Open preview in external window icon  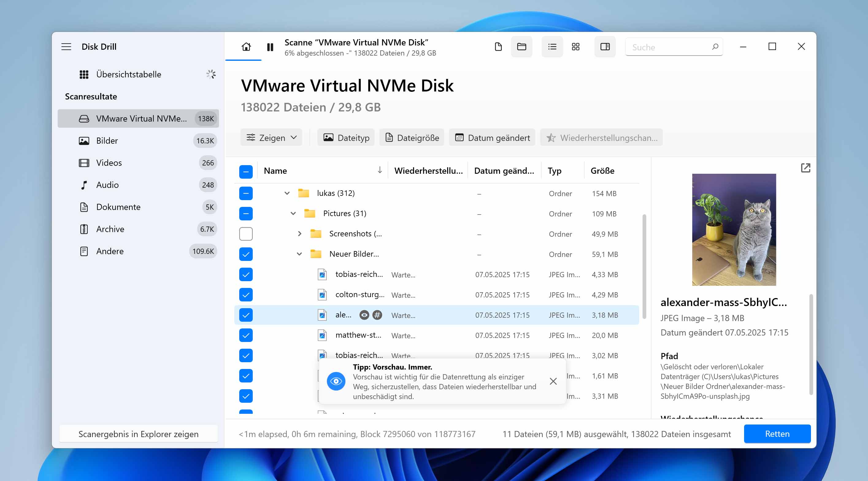tap(805, 168)
